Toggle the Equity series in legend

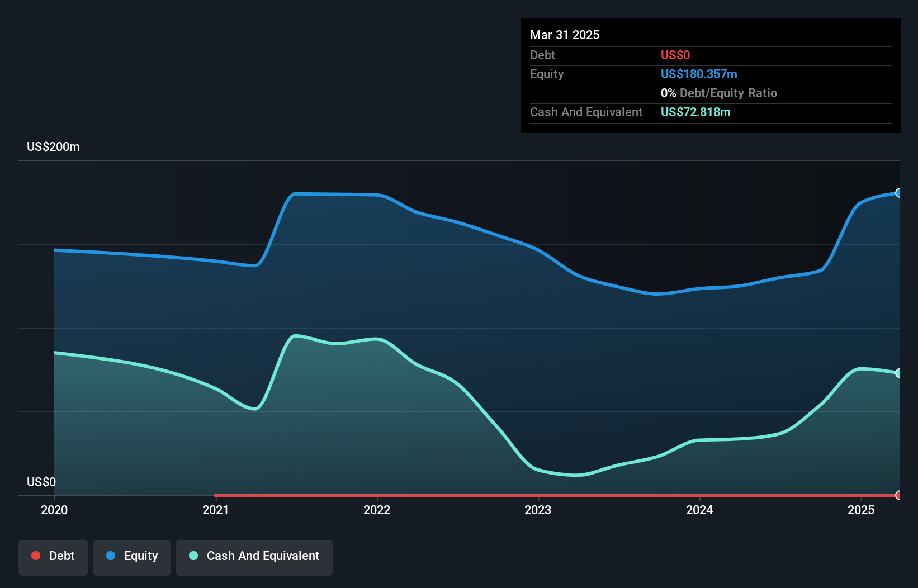pos(132,557)
